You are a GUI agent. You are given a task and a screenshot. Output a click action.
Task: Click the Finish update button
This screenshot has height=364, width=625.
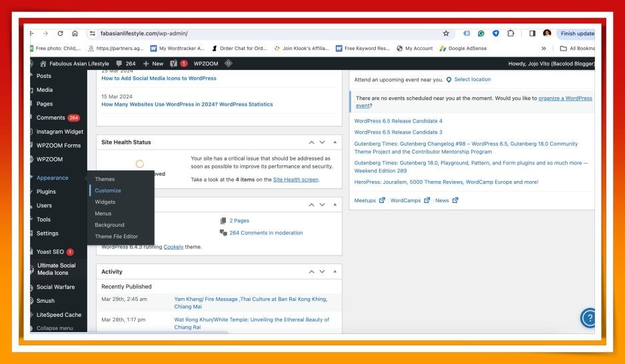point(577,33)
